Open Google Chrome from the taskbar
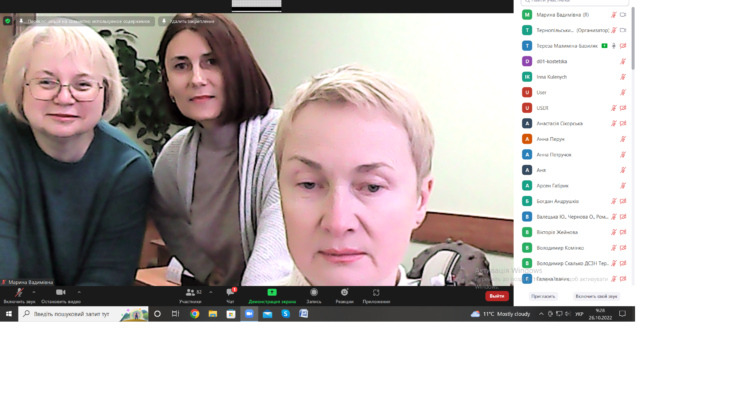 (195, 314)
